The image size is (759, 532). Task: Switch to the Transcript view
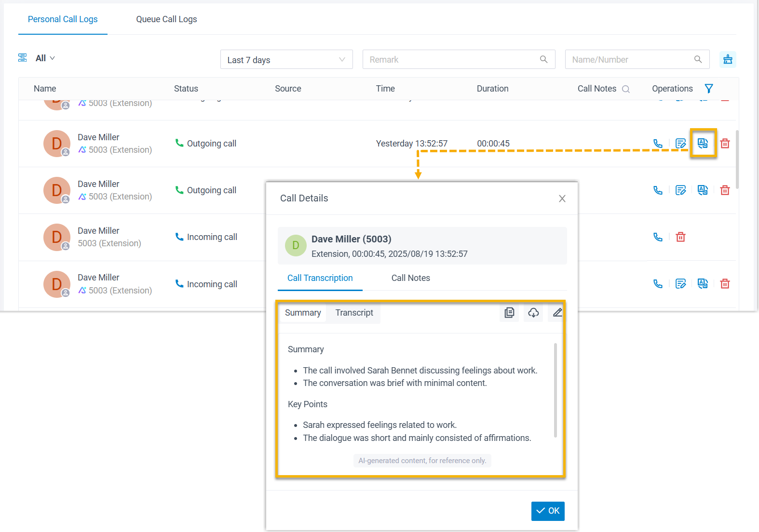pos(354,313)
